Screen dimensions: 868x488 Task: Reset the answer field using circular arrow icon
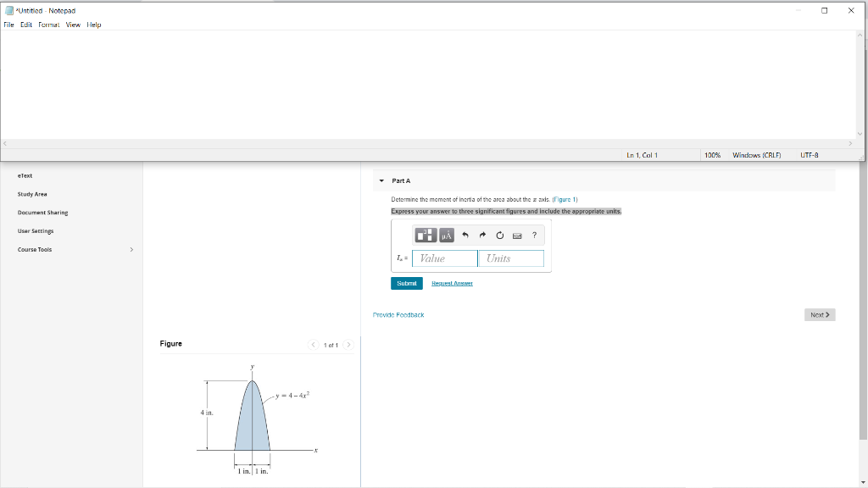point(500,236)
